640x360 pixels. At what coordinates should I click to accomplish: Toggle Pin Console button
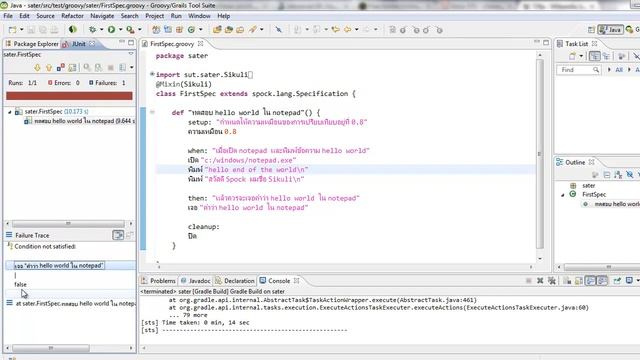pos(617,281)
